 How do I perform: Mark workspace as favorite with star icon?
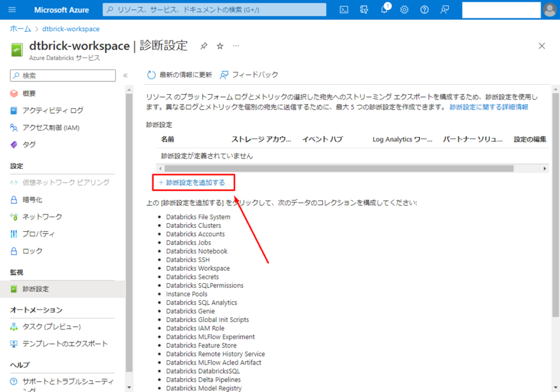pos(220,46)
